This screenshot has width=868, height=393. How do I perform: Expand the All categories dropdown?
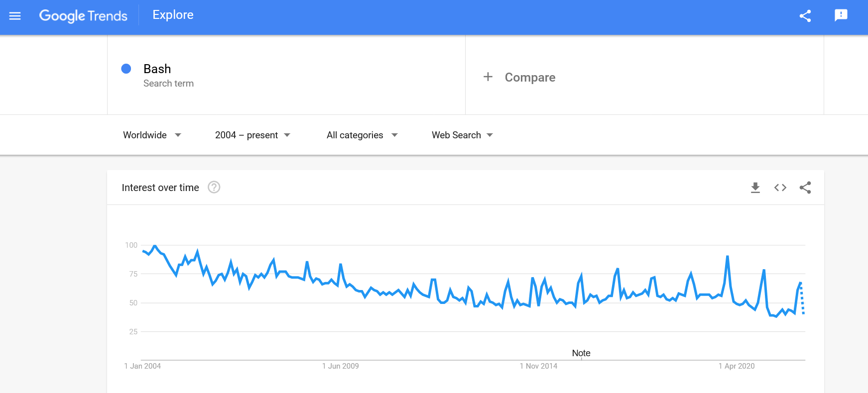[362, 135]
